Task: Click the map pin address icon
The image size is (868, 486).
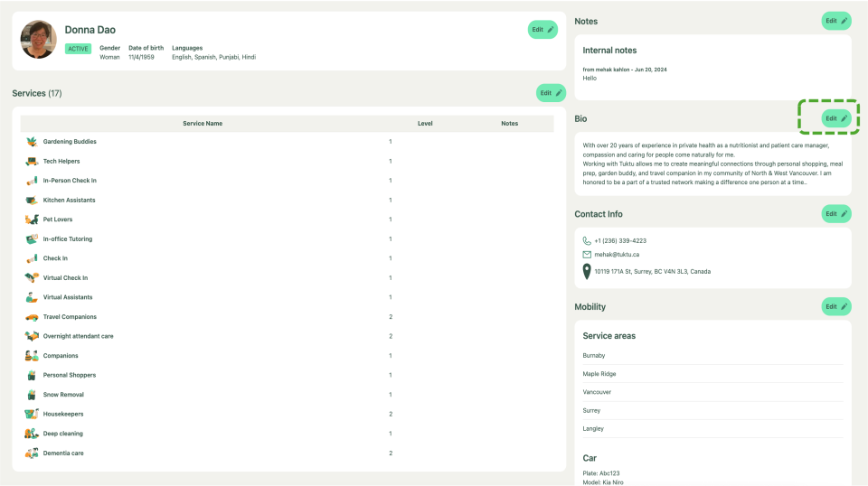Action: [587, 271]
